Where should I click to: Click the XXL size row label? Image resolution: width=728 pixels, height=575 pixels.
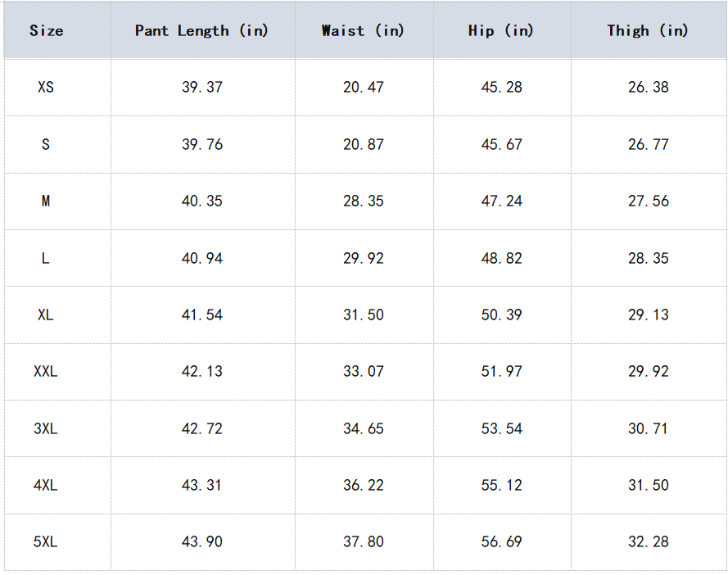point(46,371)
